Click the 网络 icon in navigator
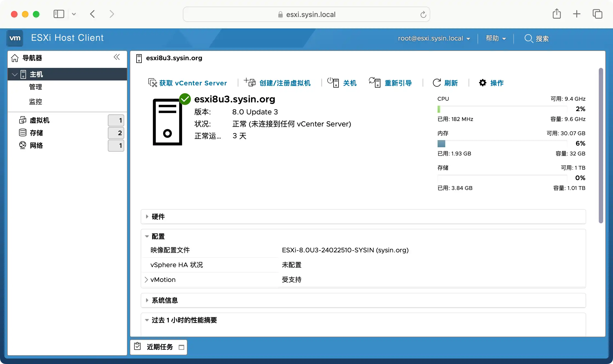The height and width of the screenshot is (364, 613). [23, 145]
